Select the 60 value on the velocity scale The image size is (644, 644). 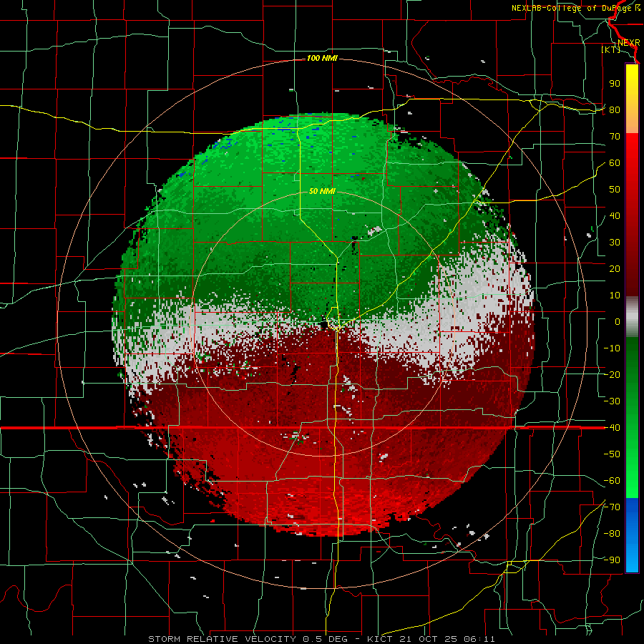tap(615, 163)
